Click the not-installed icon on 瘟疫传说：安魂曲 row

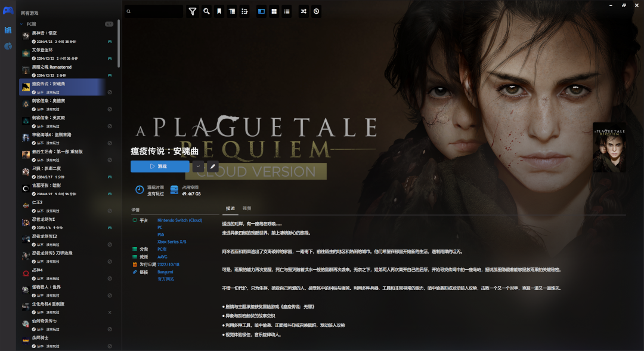point(110,92)
